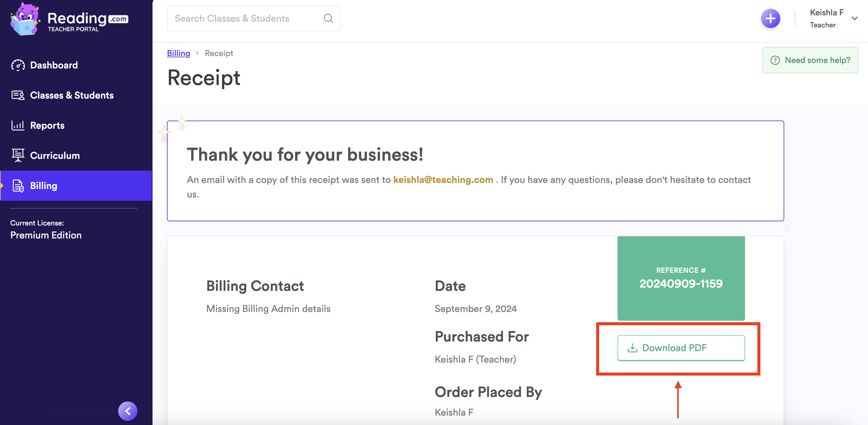The image size is (868, 425).
Task: Click the Dashboard gauge icon
Action: tap(18, 65)
